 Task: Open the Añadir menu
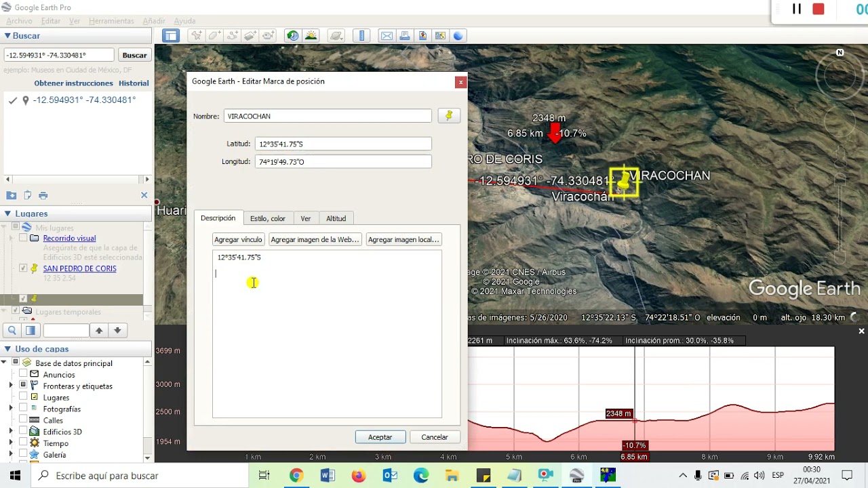pos(154,21)
